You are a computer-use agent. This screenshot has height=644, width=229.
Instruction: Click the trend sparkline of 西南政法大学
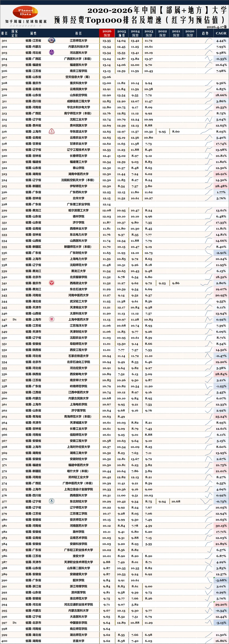[206, 283]
